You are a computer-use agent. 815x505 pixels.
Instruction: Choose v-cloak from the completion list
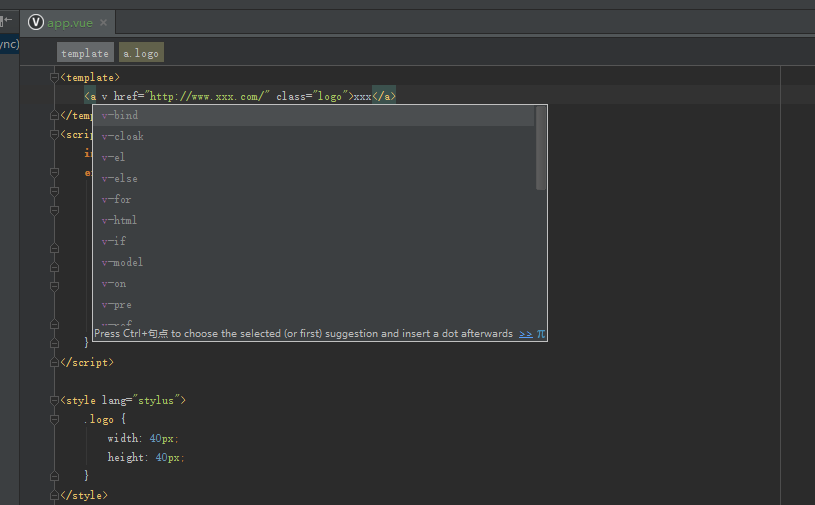tap(314, 136)
